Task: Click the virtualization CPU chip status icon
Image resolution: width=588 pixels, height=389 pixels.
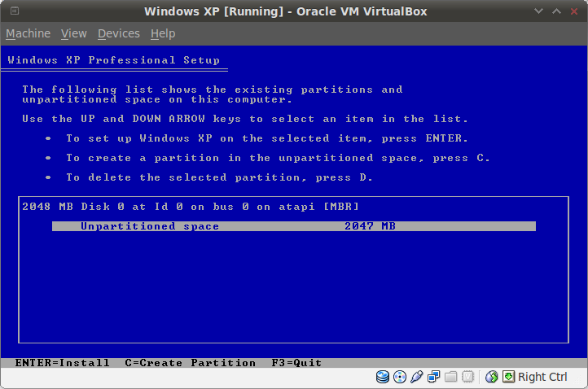Action: 468,377
